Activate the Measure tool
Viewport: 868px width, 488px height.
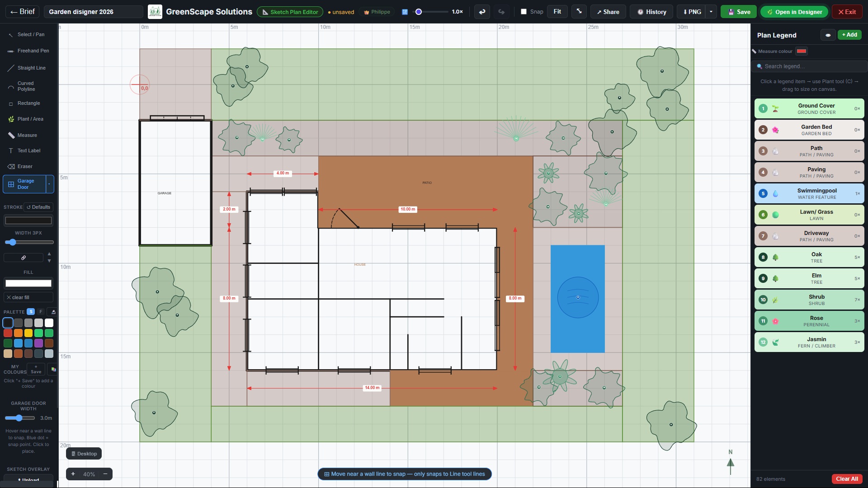28,136
